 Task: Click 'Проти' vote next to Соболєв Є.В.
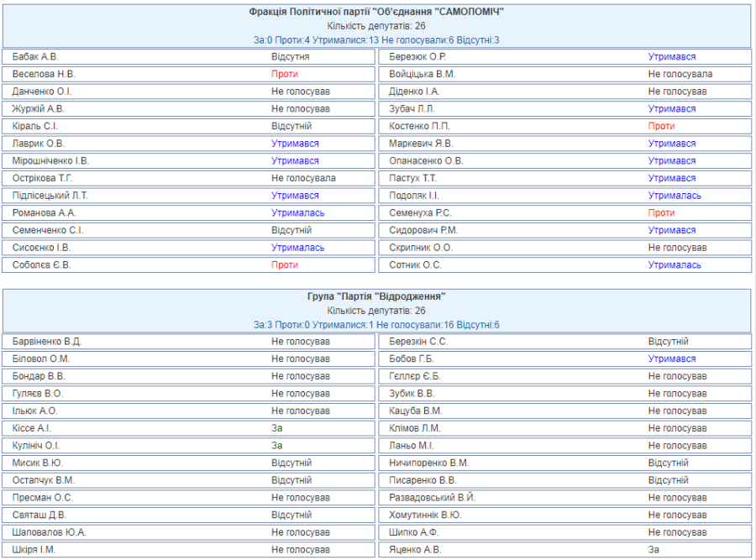click(x=285, y=265)
